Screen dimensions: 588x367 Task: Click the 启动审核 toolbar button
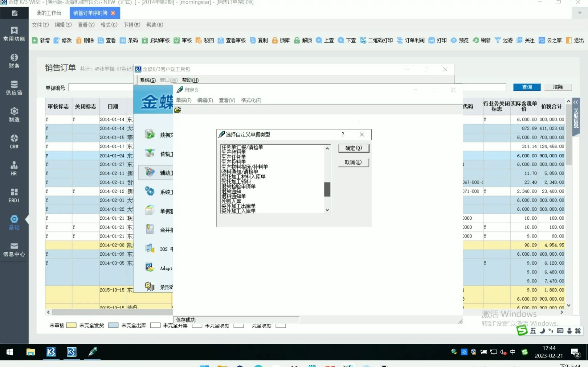[x=156, y=40]
